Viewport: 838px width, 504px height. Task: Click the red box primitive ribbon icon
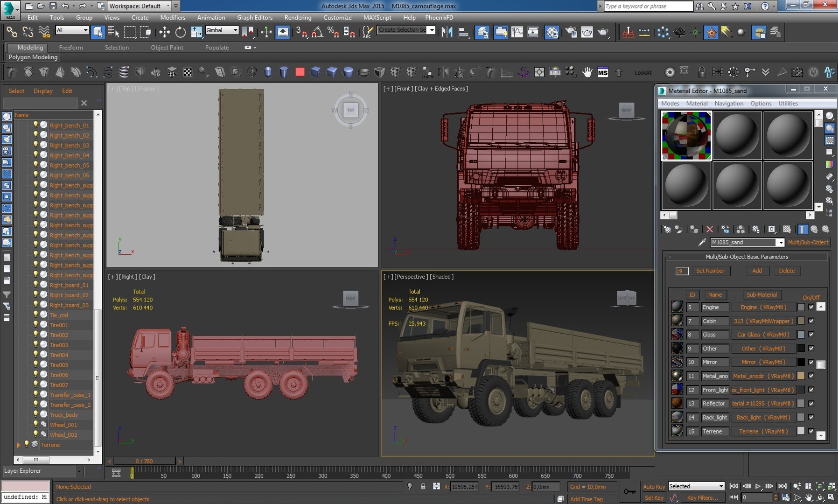click(x=300, y=72)
